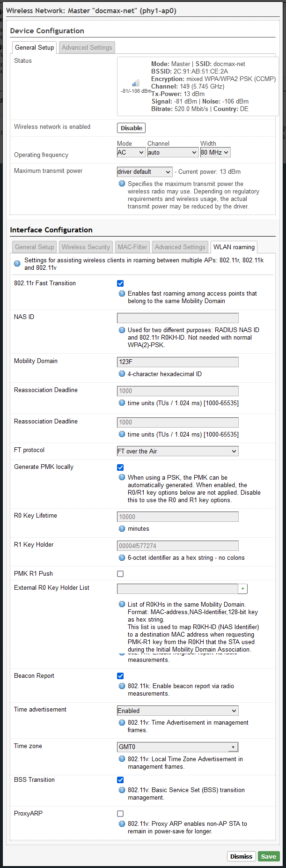Click second Reassociation Deadline input

coord(178,422)
